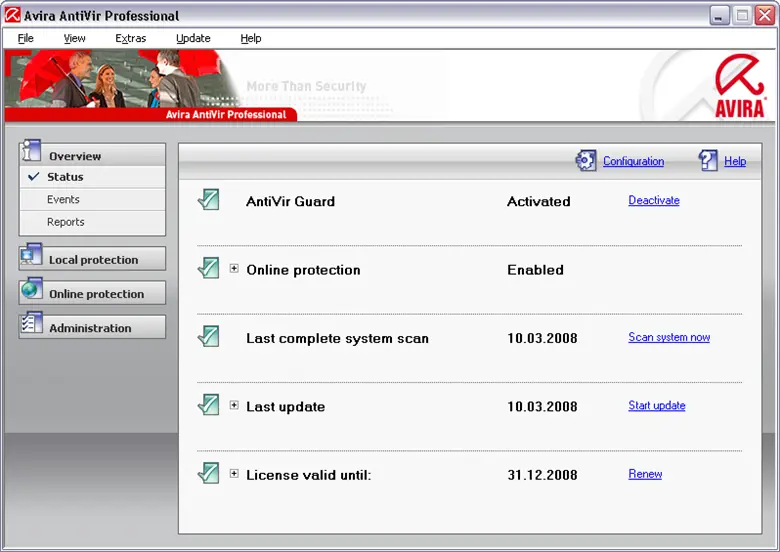The height and width of the screenshot is (552, 780).
Task: Click the Overview panel icon in sidebar
Action: click(31, 153)
